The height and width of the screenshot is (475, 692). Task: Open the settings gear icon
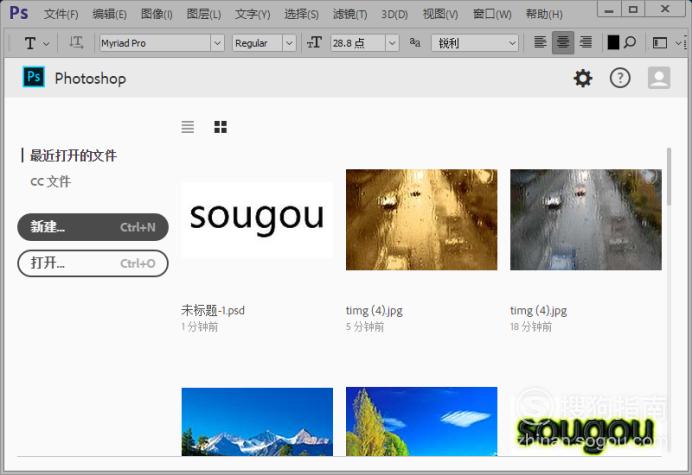583,78
